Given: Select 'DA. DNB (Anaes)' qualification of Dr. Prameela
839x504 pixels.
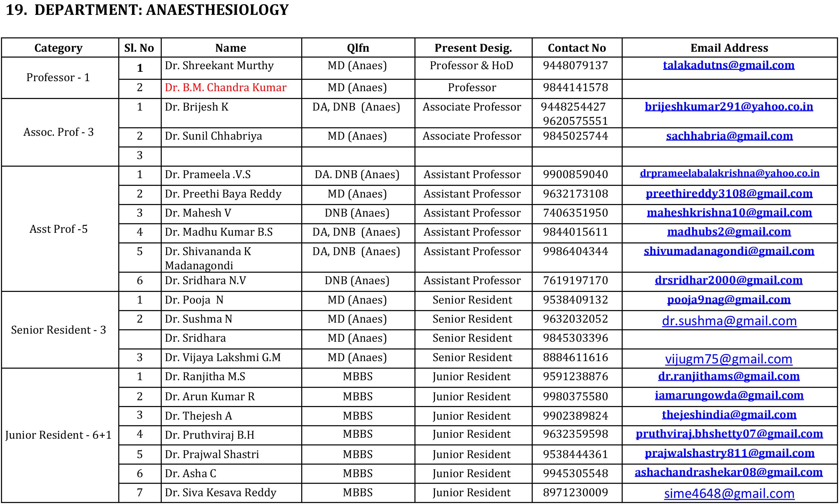Looking at the screenshot, I should click(357, 175).
